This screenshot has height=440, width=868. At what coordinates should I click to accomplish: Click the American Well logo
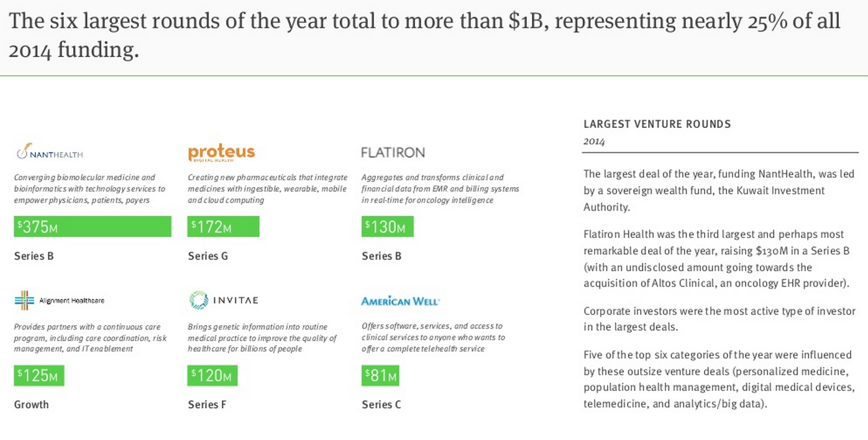coord(400,301)
